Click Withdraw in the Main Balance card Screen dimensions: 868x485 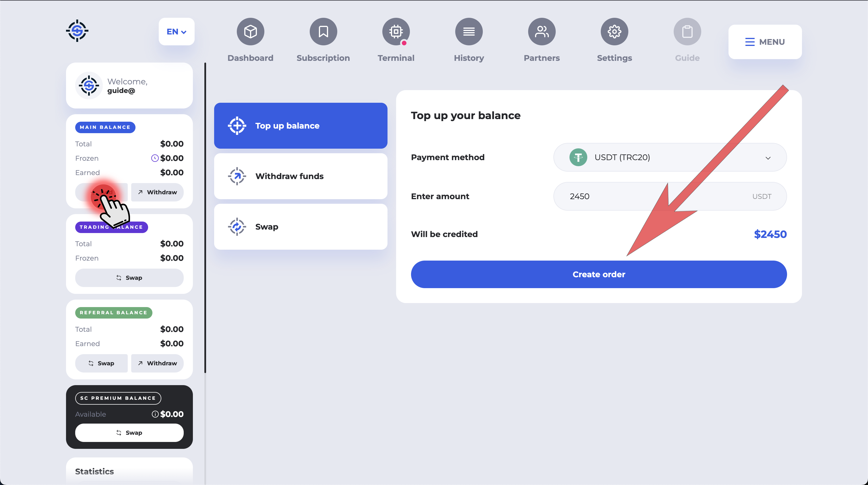157,192
